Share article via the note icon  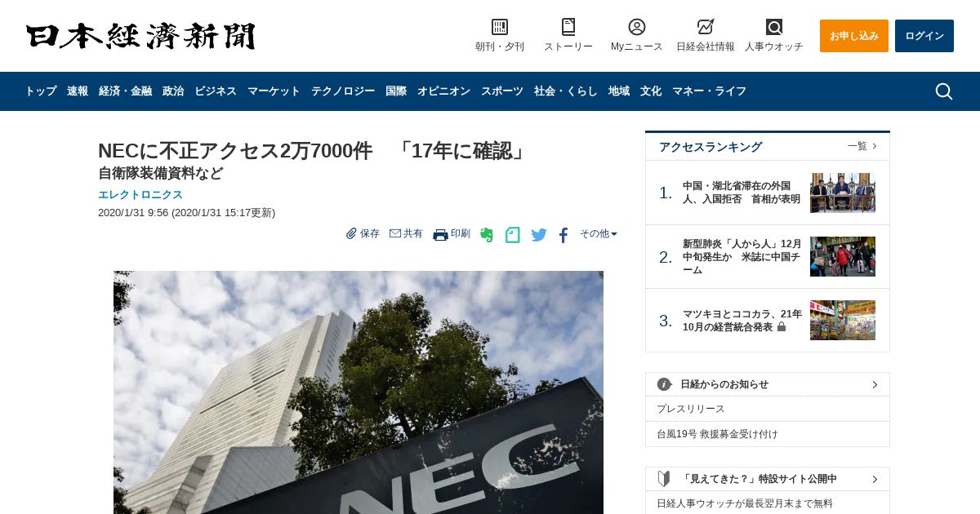coord(512,235)
